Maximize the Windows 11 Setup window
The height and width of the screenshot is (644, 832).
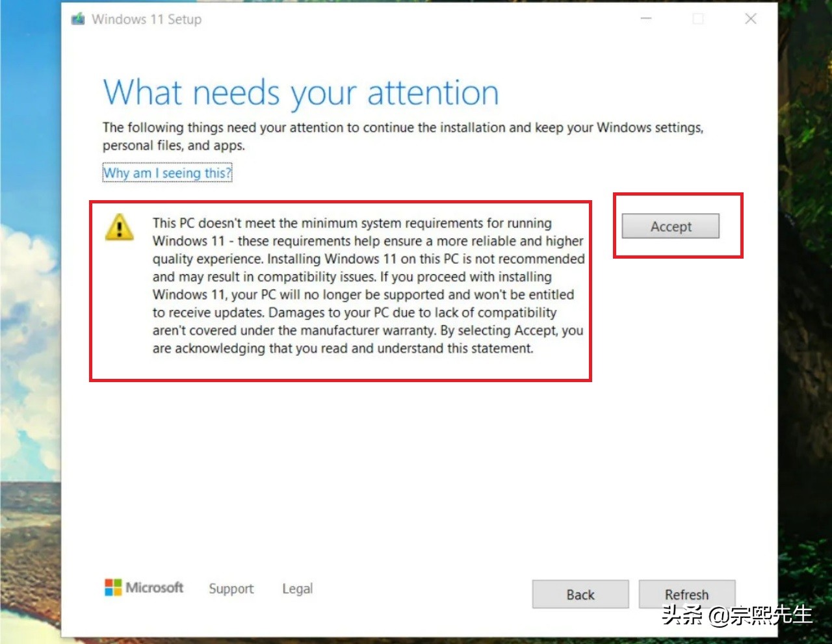698,19
